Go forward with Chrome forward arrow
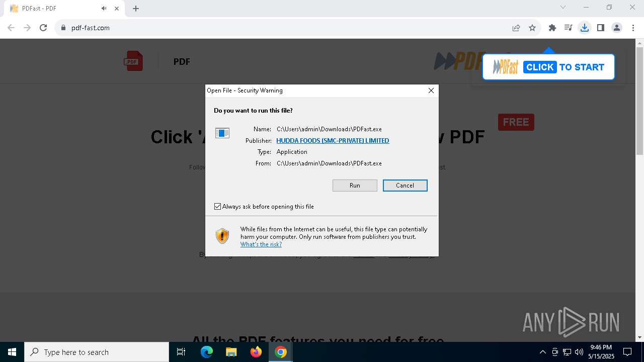Screen dimensions: 644x362 click(27, 28)
